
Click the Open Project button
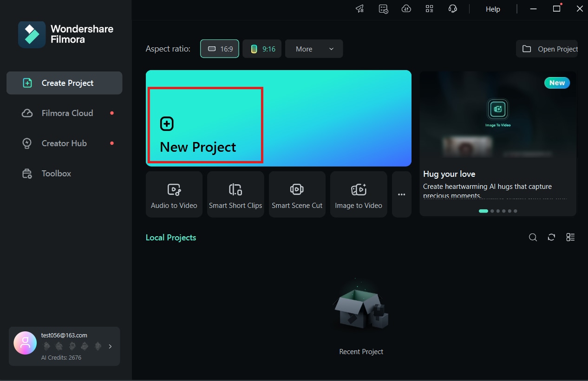tap(547, 49)
